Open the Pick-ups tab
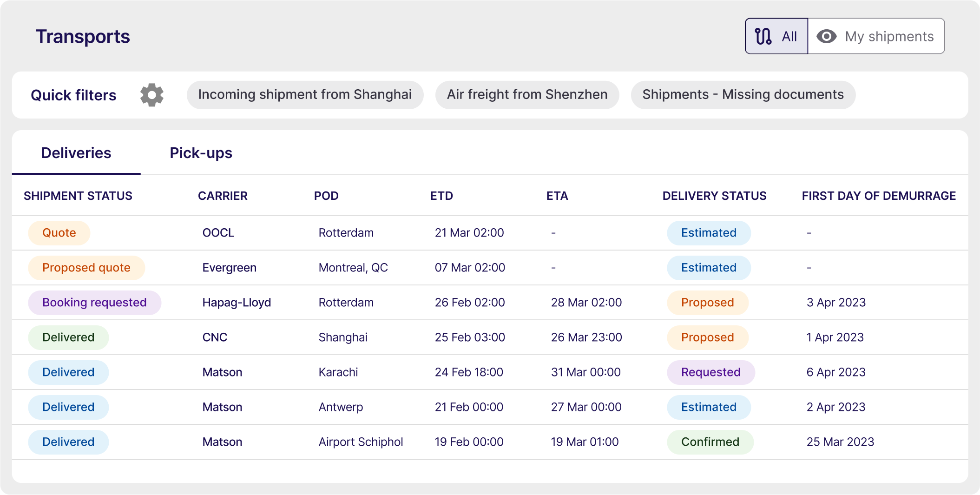The image size is (980, 495). point(201,153)
